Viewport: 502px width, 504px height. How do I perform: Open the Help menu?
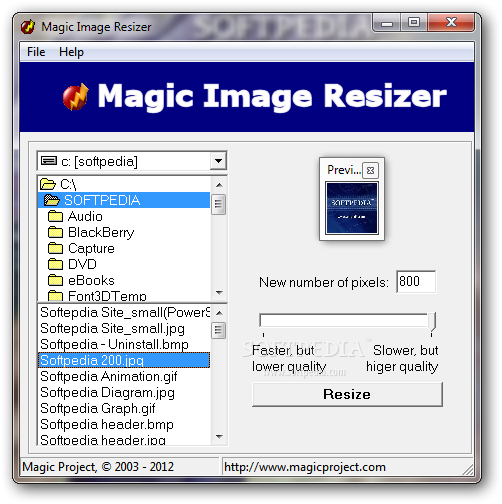71,52
